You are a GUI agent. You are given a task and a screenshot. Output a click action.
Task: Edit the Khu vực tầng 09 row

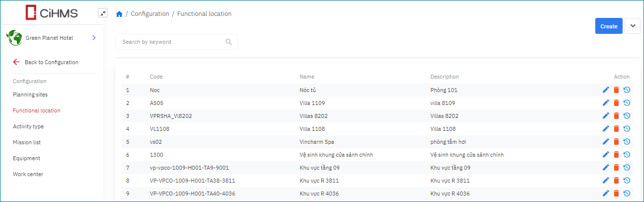click(x=605, y=168)
